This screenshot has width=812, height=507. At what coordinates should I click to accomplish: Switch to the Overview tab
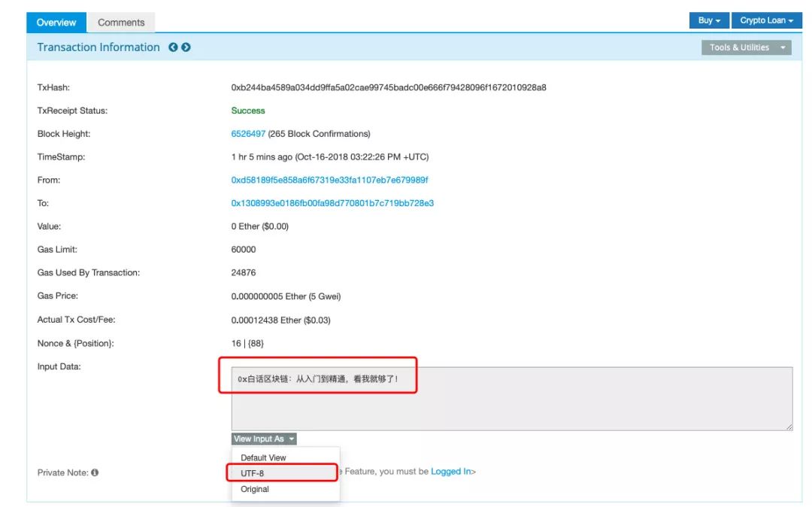click(x=57, y=23)
